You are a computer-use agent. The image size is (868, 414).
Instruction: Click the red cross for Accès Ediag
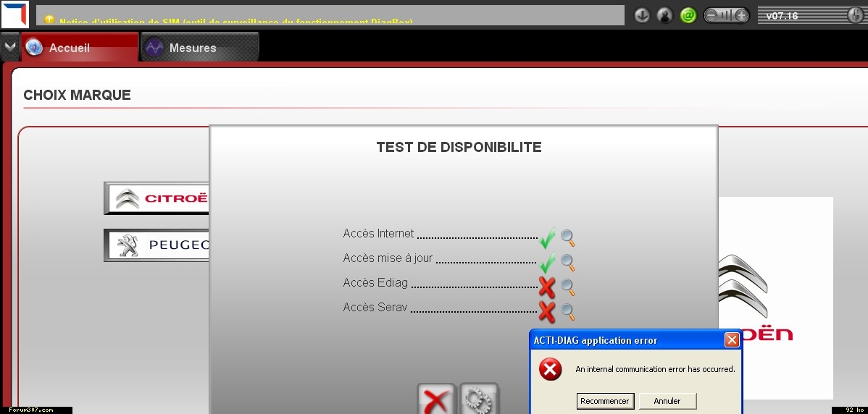(x=547, y=287)
